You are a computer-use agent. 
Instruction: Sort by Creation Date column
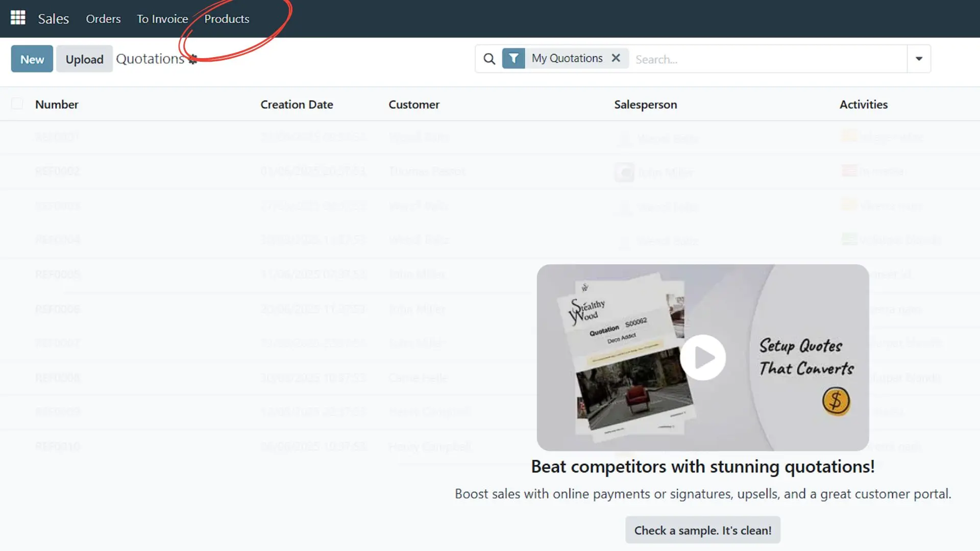pos(297,105)
